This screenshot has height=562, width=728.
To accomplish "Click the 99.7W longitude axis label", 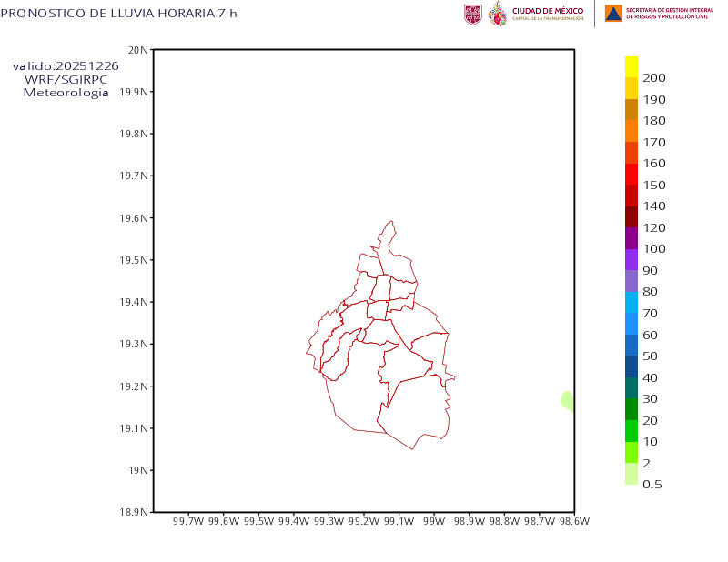I will pyautogui.click(x=187, y=521).
